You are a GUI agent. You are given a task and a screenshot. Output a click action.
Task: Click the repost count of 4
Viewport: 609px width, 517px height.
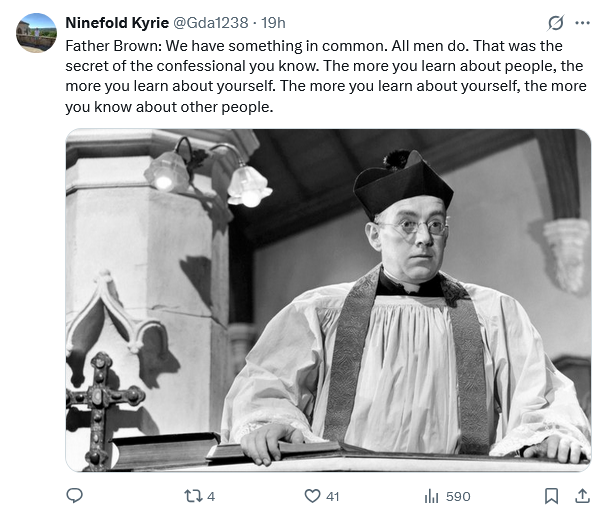click(x=211, y=496)
